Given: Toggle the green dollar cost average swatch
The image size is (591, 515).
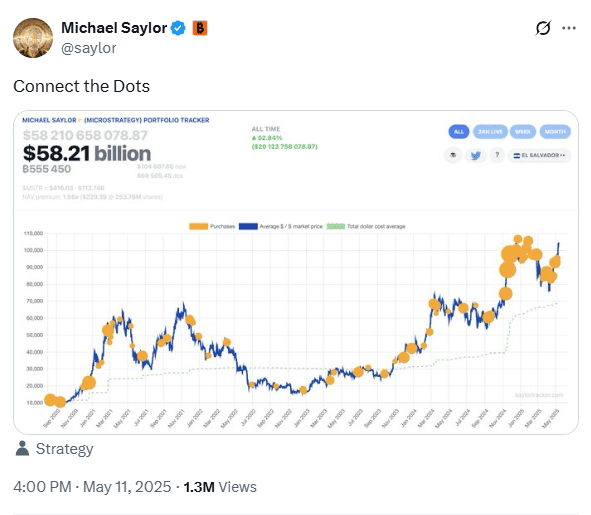Looking at the screenshot, I should pyautogui.click(x=335, y=226).
